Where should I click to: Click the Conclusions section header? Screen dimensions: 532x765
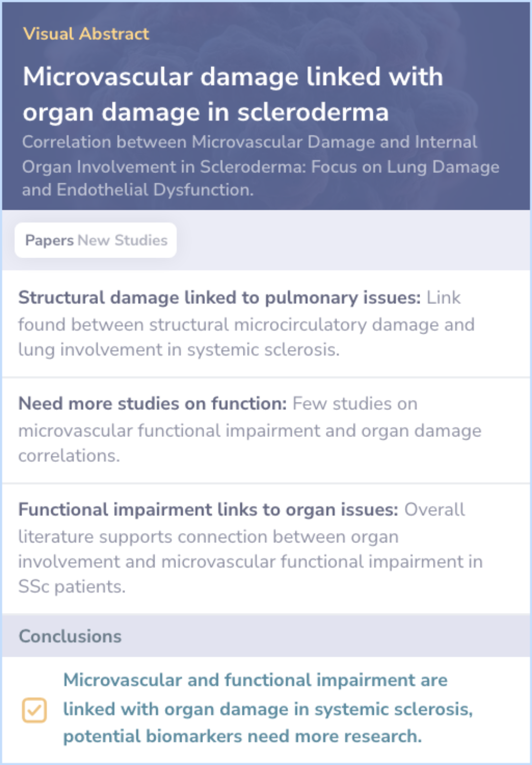point(70,636)
